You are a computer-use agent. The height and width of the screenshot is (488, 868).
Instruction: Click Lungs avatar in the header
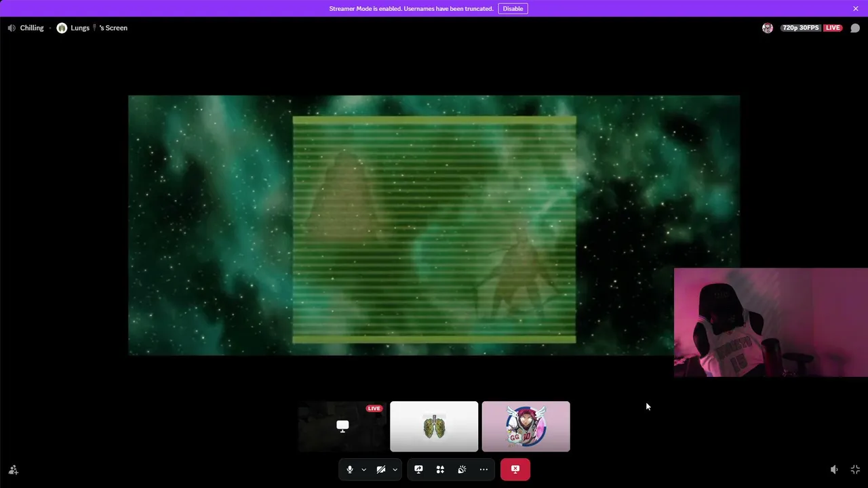tap(62, 28)
